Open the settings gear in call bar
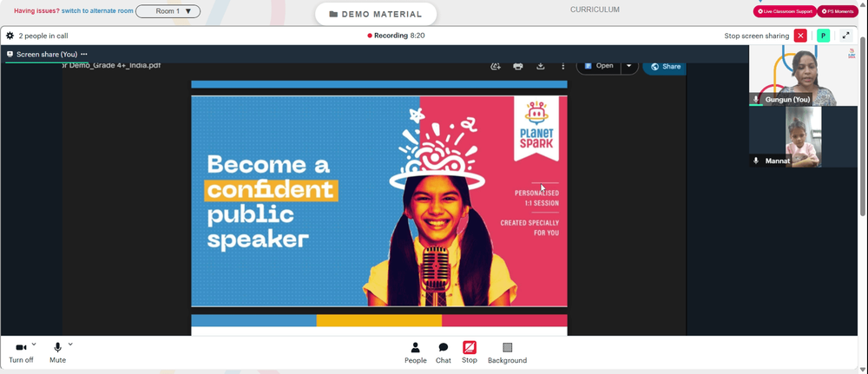 pos(10,36)
